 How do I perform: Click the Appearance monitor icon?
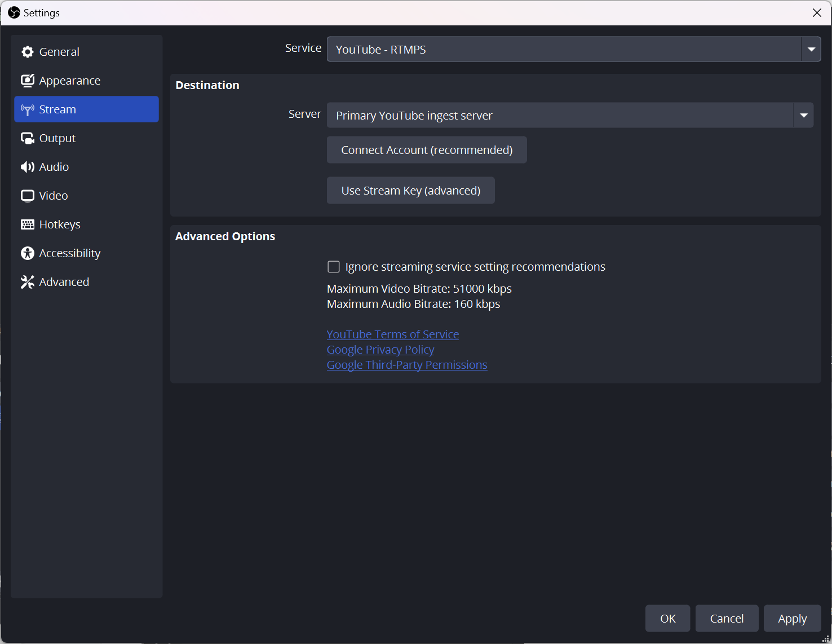tap(27, 80)
